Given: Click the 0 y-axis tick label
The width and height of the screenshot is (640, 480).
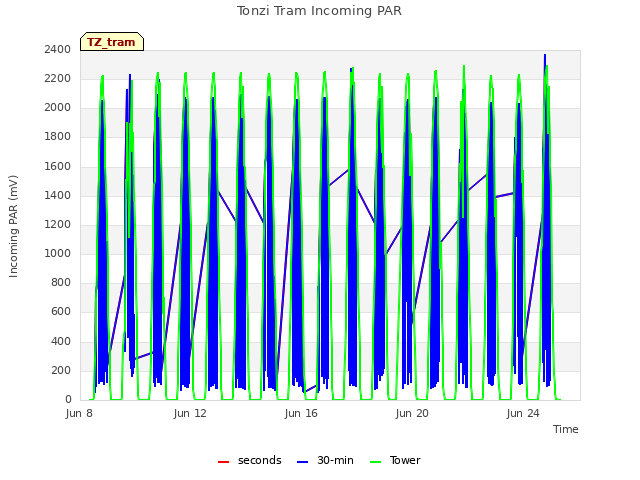Looking at the screenshot, I should click(x=68, y=400).
